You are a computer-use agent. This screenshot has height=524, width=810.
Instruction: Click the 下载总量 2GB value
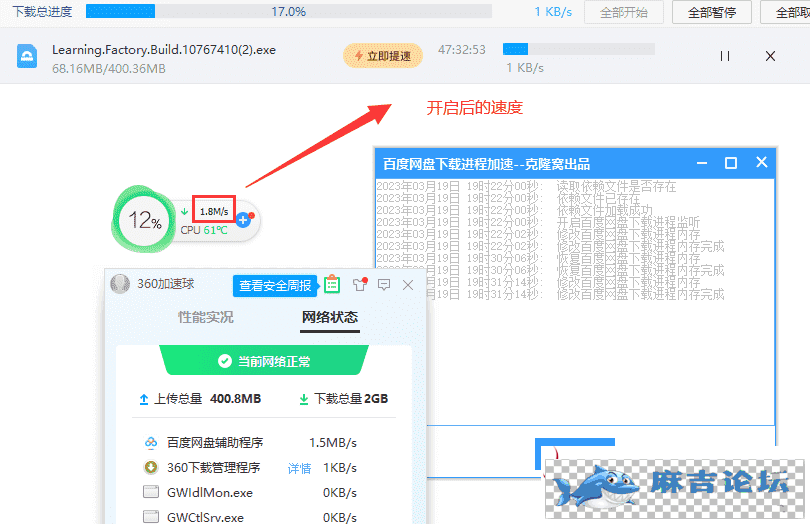click(376, 398)
